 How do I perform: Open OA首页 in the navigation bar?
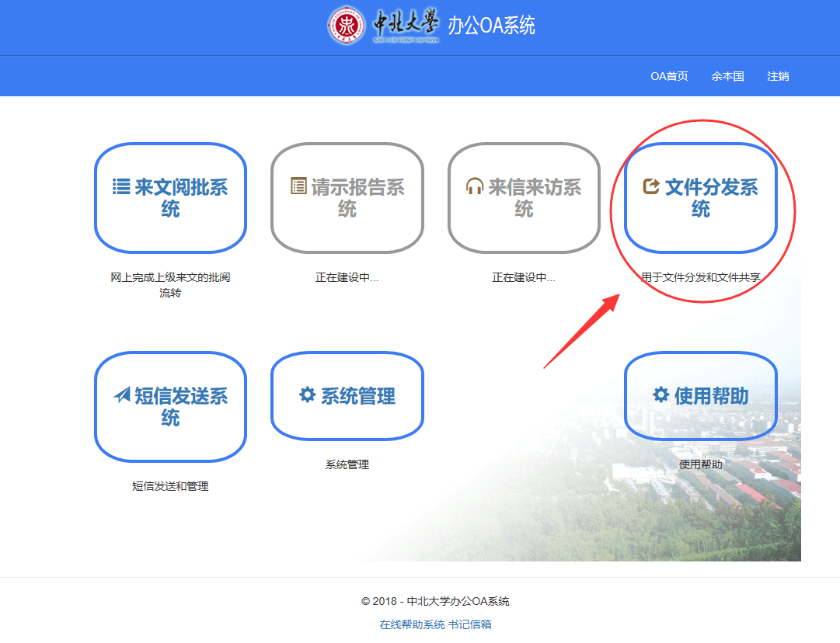pos(669,76)
